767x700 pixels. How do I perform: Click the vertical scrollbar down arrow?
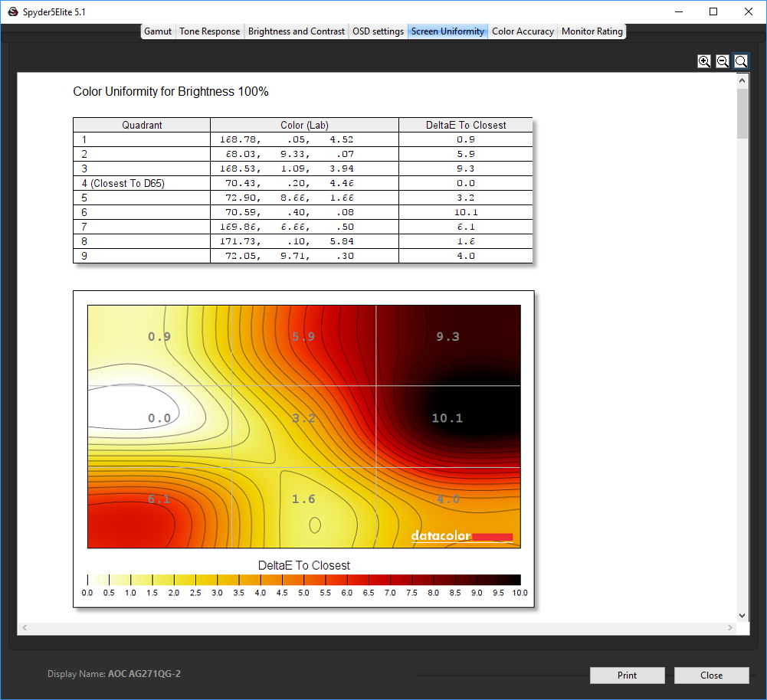click(x=742, y=616)
